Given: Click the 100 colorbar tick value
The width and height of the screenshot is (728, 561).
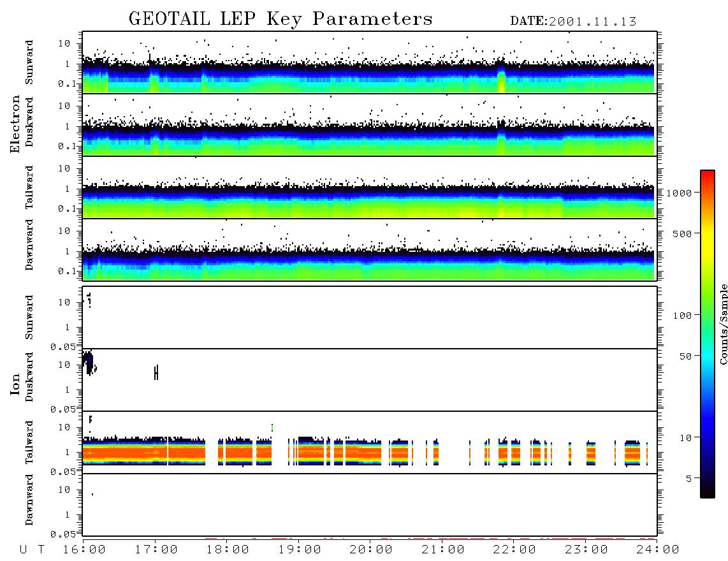Looking at the screenshot, I should tap(682, 316).
